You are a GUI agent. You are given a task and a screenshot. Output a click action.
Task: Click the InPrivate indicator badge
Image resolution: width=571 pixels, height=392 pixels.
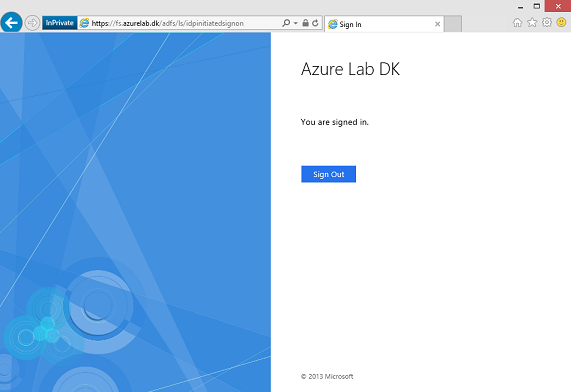click(x=60, y=23)
